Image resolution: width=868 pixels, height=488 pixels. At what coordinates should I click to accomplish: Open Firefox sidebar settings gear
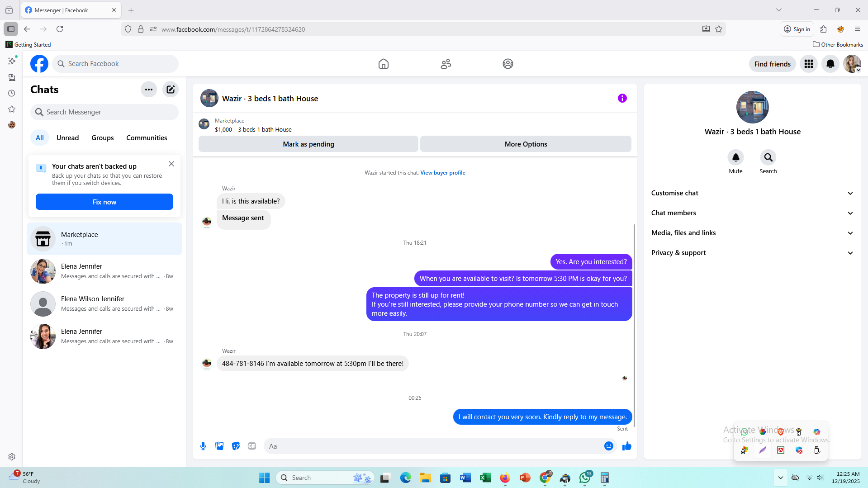pos(12,457)
